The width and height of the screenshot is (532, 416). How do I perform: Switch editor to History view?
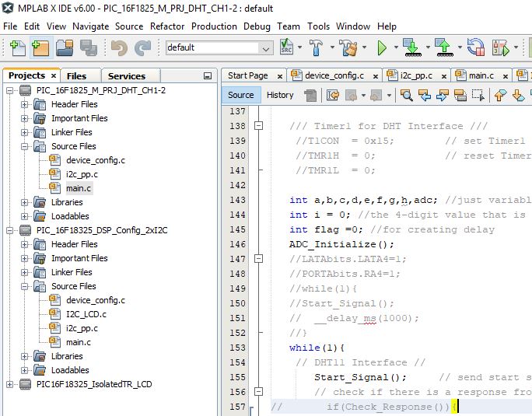click(280, 95)
